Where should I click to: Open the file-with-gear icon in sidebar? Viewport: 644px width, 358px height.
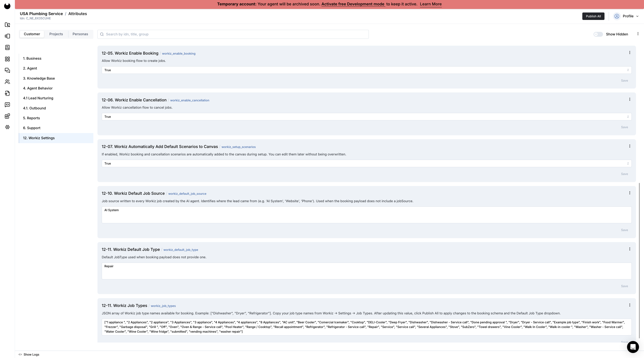pos(7,93)
